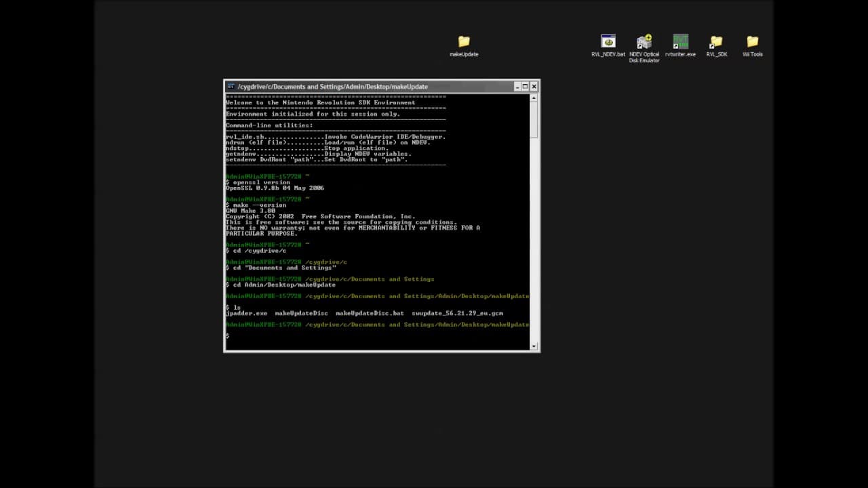Click the rvl_ide.sh utility line
The height and width of the screenshot is (488, 868).
(336, 137)
